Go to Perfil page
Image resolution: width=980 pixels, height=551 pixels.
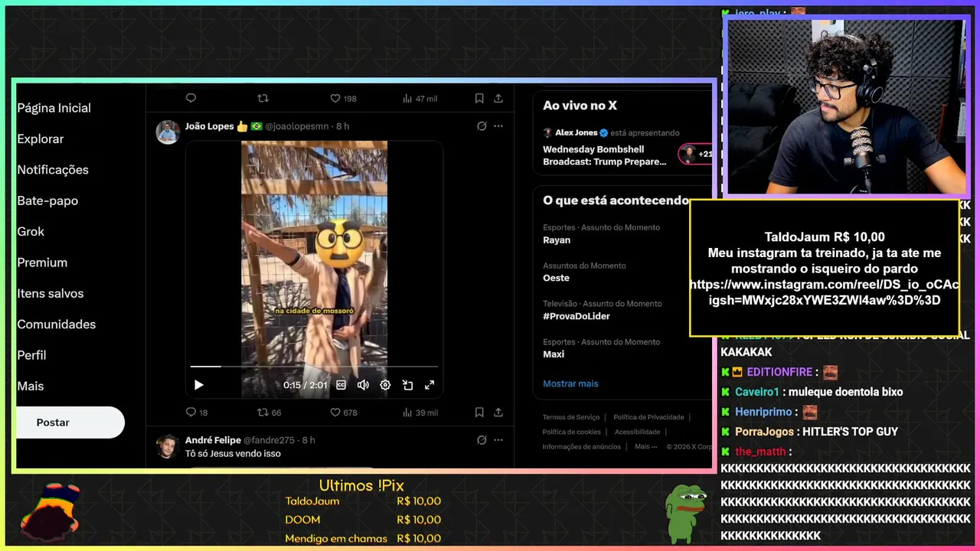31,355
